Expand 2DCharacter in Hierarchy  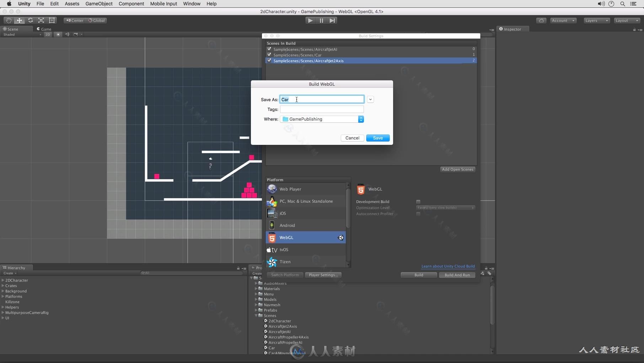pos(3,280)
